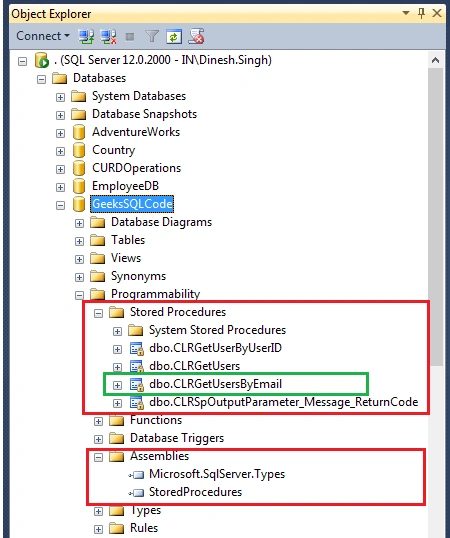Expand dbo.CLRGetUserByUserID procedure node

pyautogui.click(x=117, y=349)
